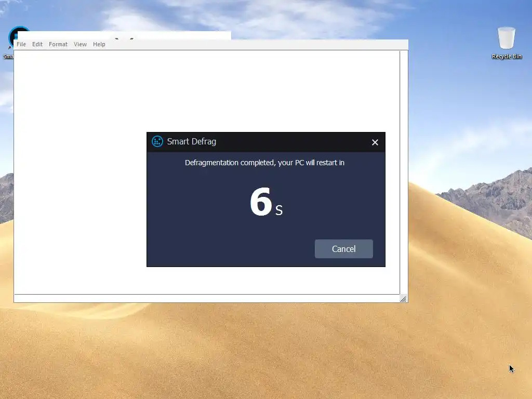Open the Edit menu in the text editor
532x399 pixels.
coord(37,44)
